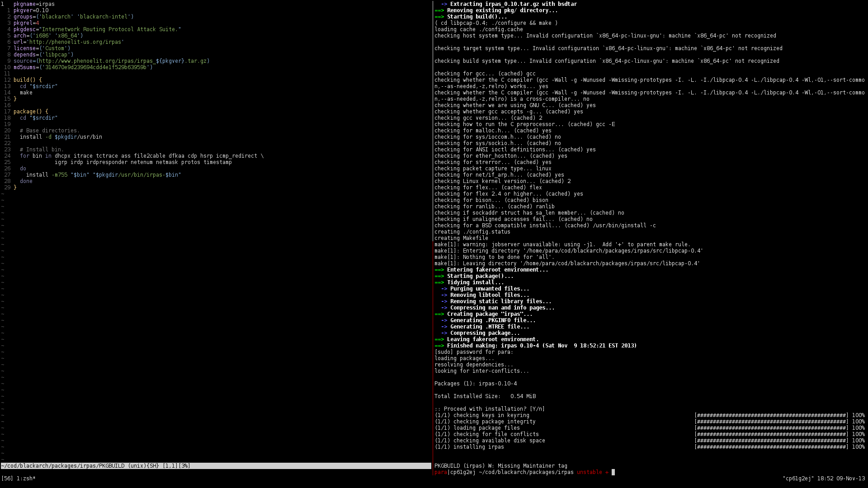The height and width of the screenshot is (488, 868).
Task: Select the pkgver=0.10 line
Action: point(31,10)
